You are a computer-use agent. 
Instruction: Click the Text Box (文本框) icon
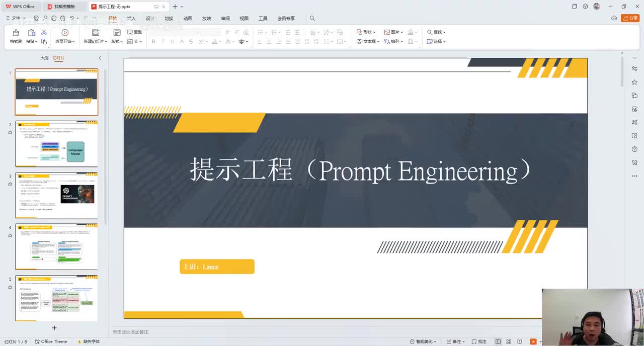click(x=359, y=42)
